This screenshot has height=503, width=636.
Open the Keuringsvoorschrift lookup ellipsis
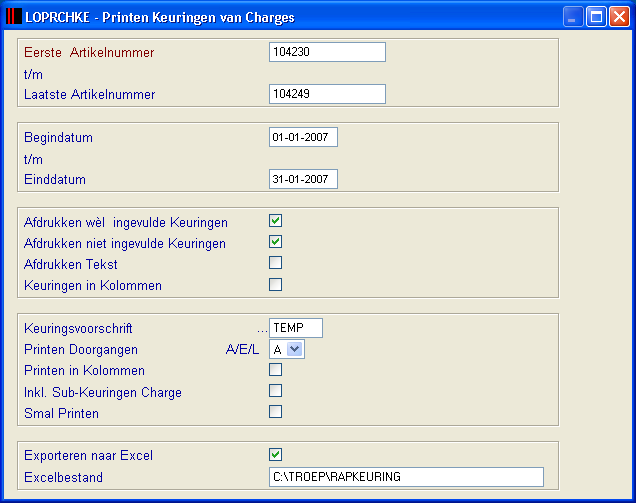coord(262,330)
